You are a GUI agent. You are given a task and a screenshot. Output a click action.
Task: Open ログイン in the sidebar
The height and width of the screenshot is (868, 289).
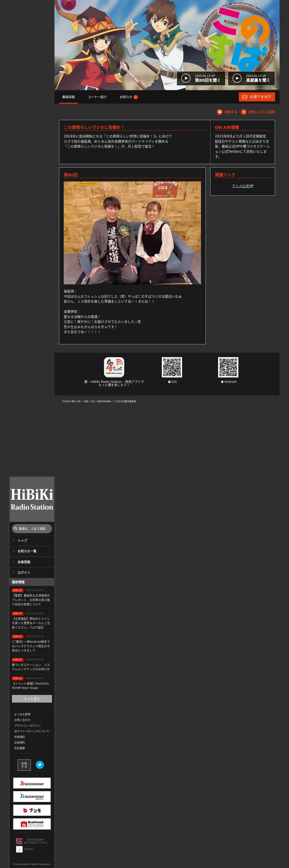coord(32,573)
